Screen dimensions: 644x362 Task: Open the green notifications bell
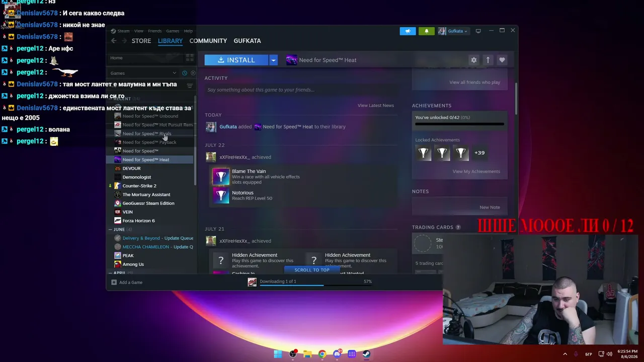427,31
